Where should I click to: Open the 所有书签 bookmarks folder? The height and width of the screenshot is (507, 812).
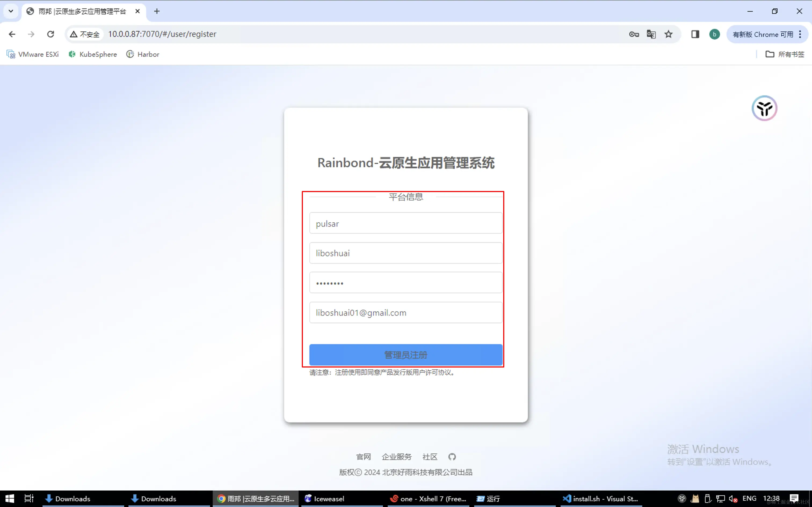tap(785, 54)
